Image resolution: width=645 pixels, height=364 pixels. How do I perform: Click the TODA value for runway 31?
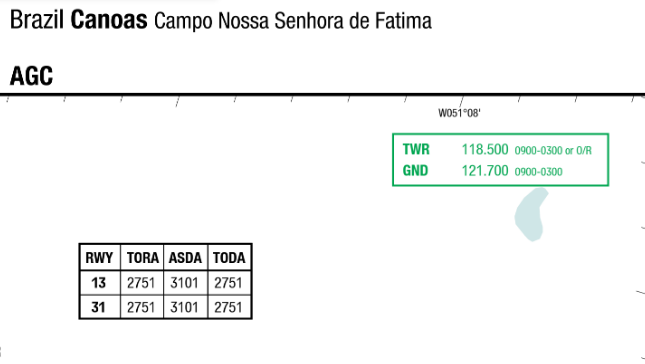(x=228, y=307)
